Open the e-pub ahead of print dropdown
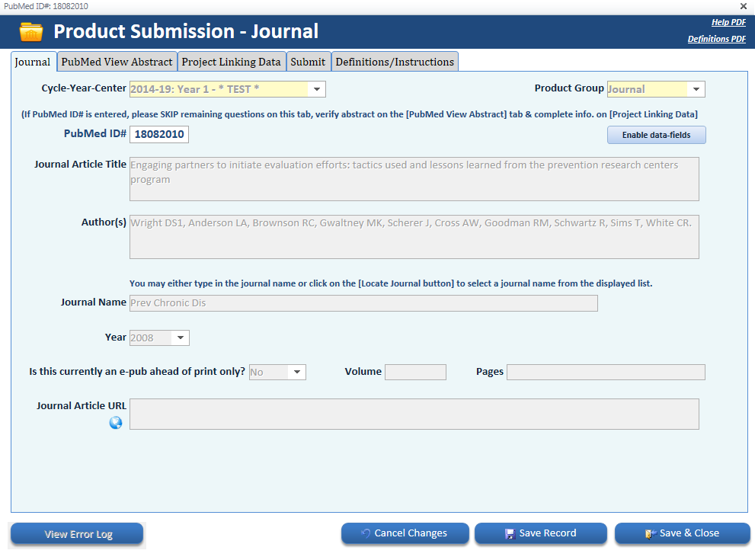The height and width of the screenshot is (560, 755). [297, 373]
